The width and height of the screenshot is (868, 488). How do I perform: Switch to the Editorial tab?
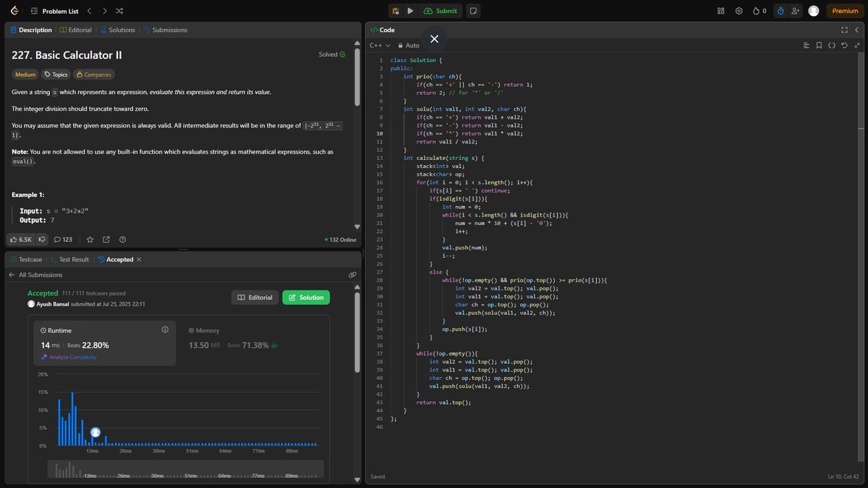[x=76, y=30]
